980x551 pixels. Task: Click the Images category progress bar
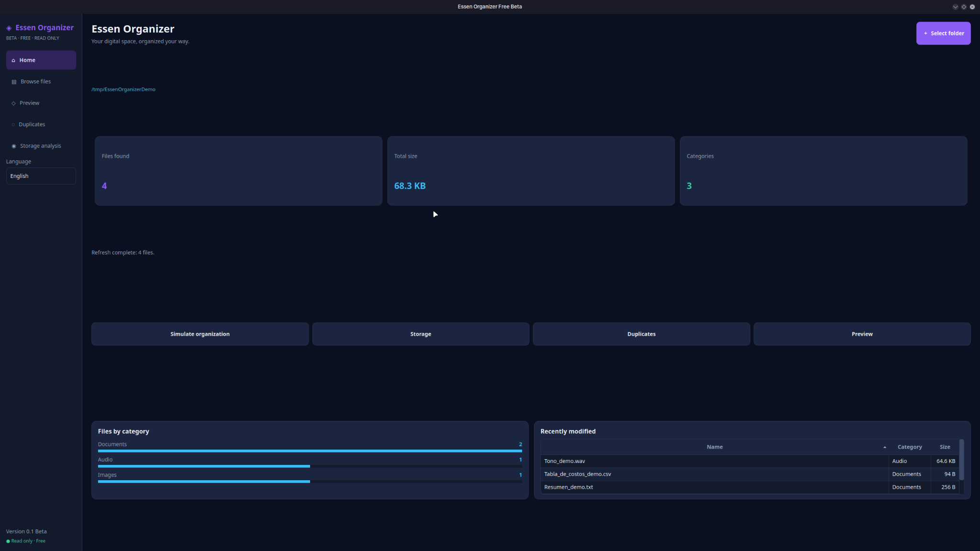pos(310,482)
